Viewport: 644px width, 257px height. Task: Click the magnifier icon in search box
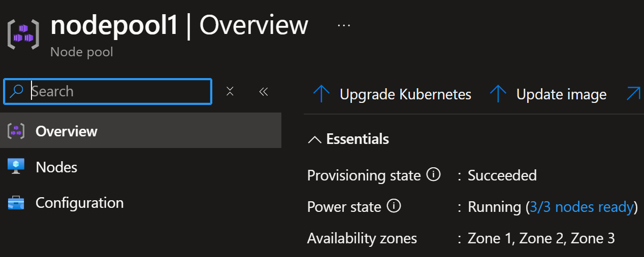17,91
